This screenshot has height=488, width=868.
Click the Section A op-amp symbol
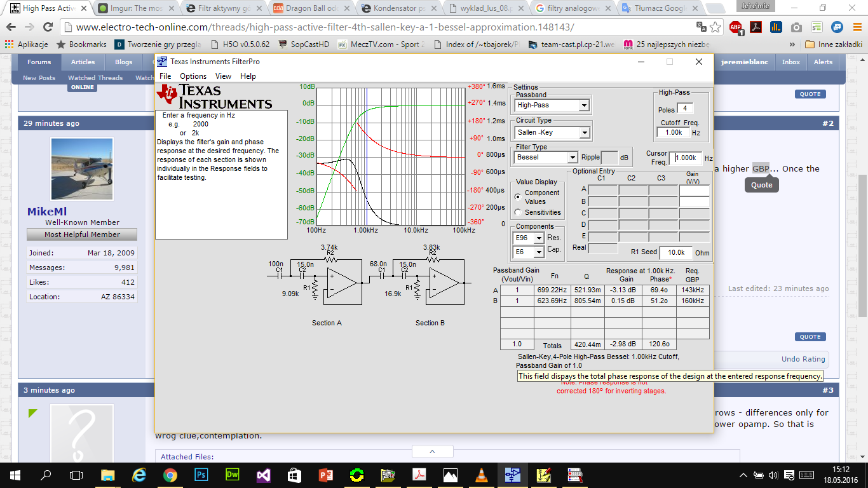(342, 282)
